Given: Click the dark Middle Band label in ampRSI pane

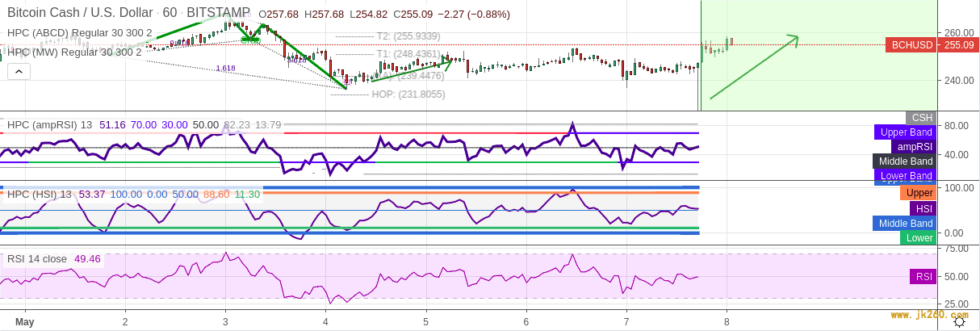Looking at the screenshot, I should pyautogui.click(x=905, y=161).
